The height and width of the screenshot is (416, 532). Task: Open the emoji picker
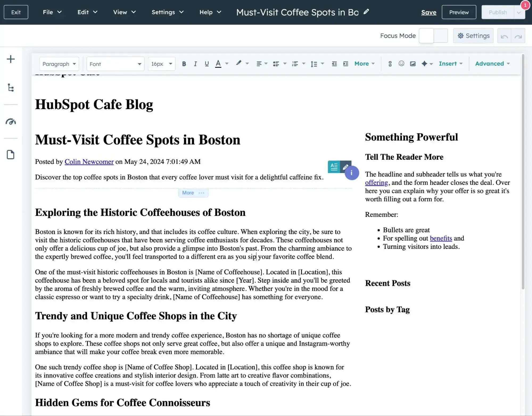click(x=401, y=64)
